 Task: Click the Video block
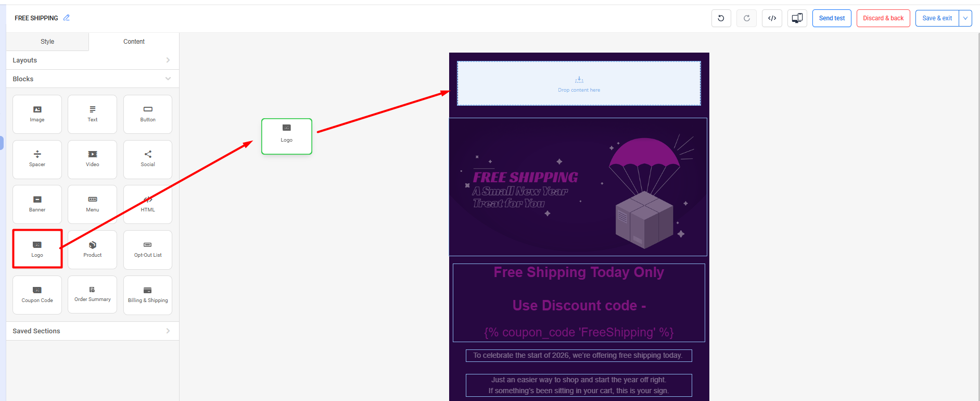click(92, 159)
